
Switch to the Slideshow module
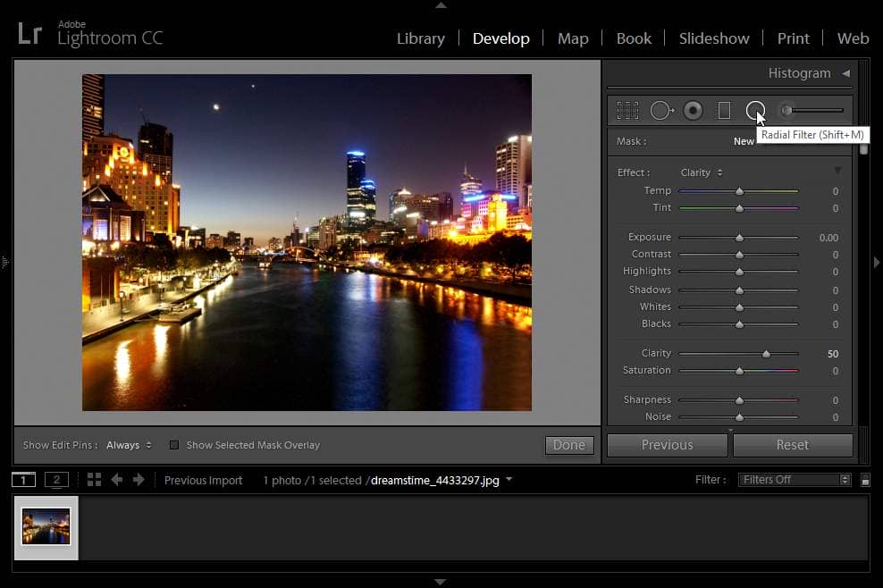pyautogui.click(x=714, y=38)
